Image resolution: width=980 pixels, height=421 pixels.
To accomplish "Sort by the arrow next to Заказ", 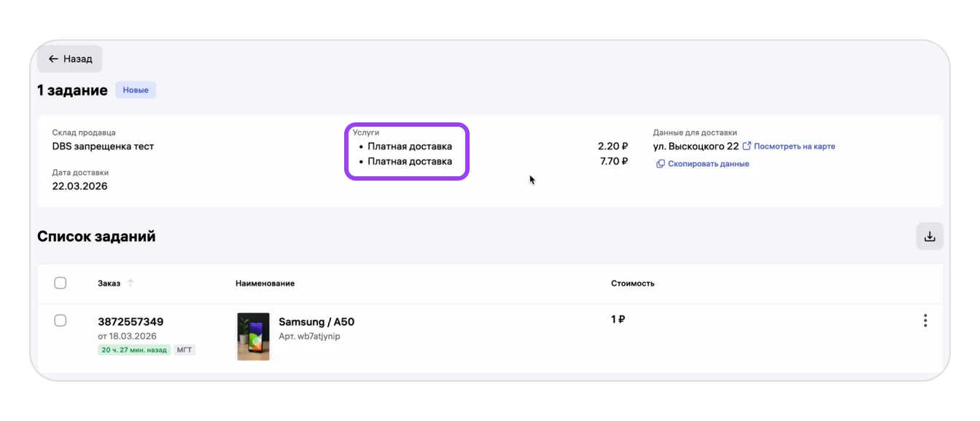I will click(x=131, y=283).
